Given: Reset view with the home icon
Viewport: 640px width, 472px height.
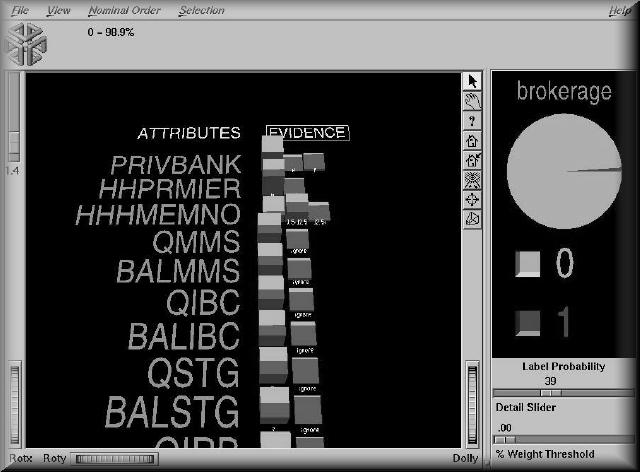Looking at the screenshot, I should click(474, 140).
